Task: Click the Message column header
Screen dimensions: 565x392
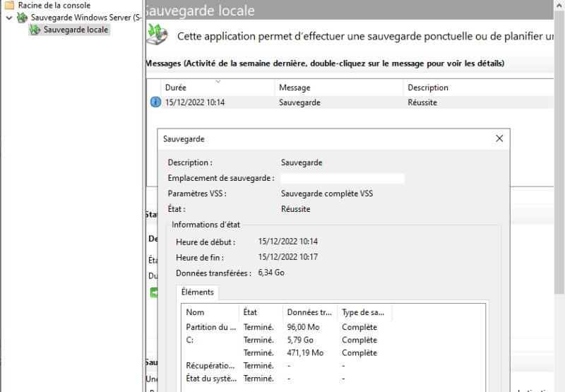Action: click(339, 88)
